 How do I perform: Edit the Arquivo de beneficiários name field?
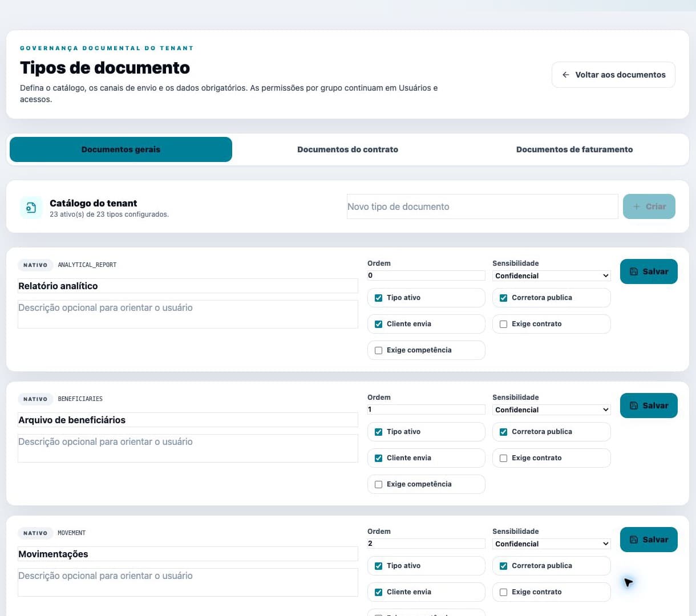pos(188,420)
